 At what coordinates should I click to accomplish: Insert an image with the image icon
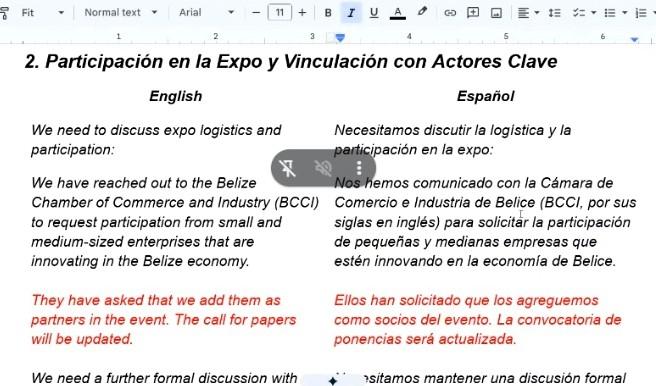pyautogui.click(x=496, y=13)
